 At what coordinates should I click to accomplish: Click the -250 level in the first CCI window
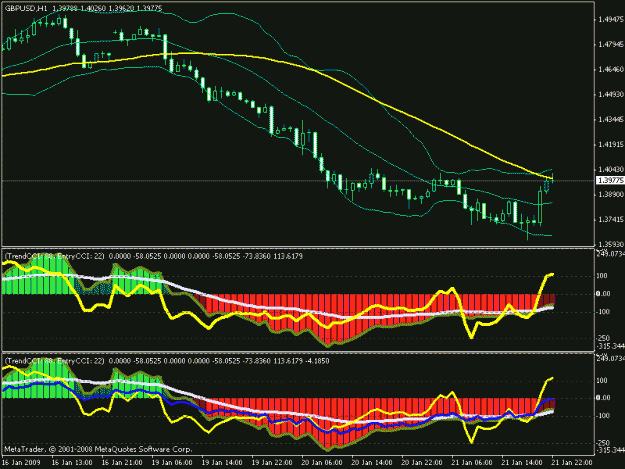[604, 338]
